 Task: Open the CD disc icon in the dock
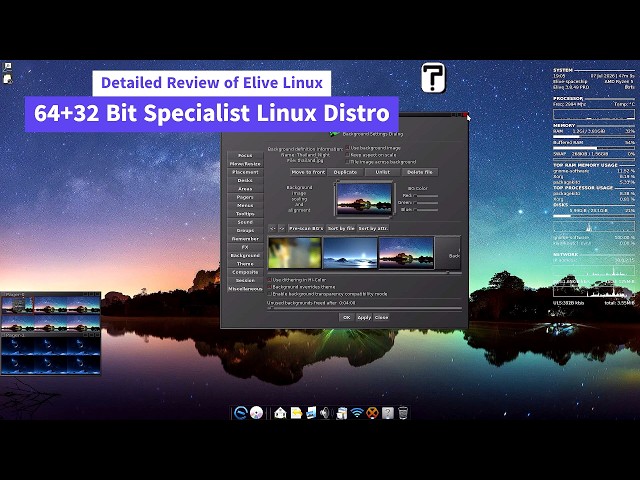point(256,413)
